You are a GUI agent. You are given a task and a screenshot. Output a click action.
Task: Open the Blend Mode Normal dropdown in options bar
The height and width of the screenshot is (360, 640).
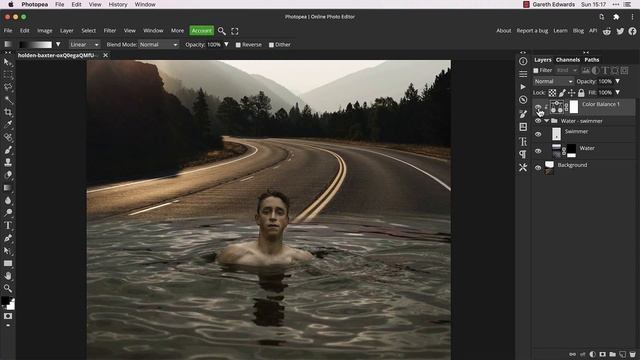click(158, 44)
